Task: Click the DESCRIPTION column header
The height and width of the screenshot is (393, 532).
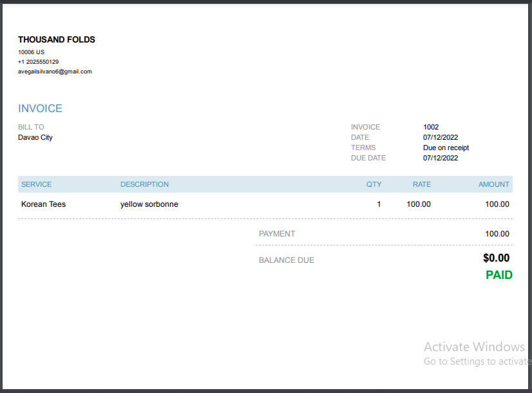Action: pyautogui.click(x=144, y=184)
